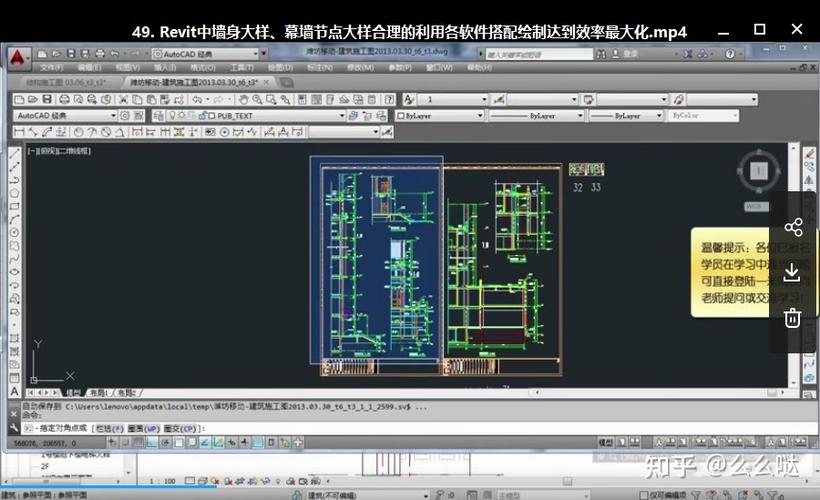Expand the AutoCAD 经典 workspace dropdown
The width and height of the screenshot is (820, 500).
tap(113, 116)
